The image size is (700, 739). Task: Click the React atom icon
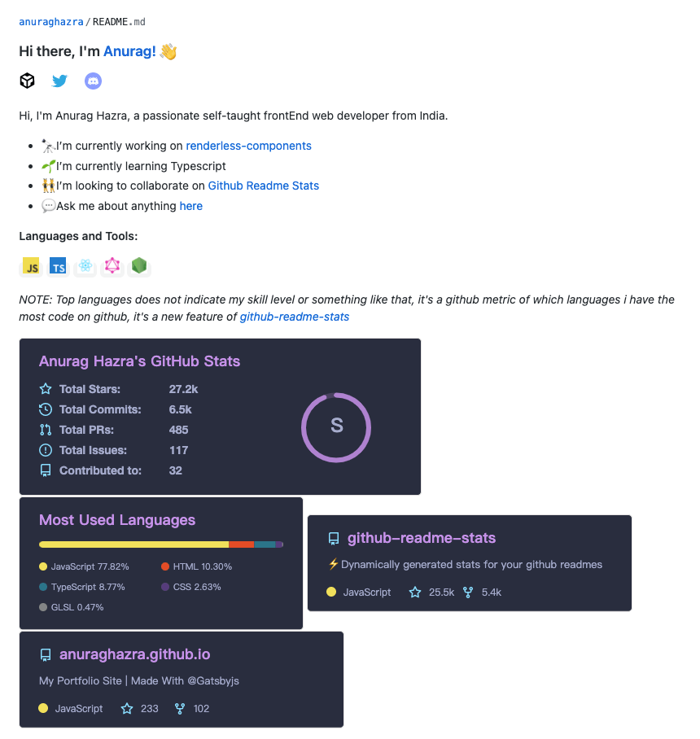85,265
